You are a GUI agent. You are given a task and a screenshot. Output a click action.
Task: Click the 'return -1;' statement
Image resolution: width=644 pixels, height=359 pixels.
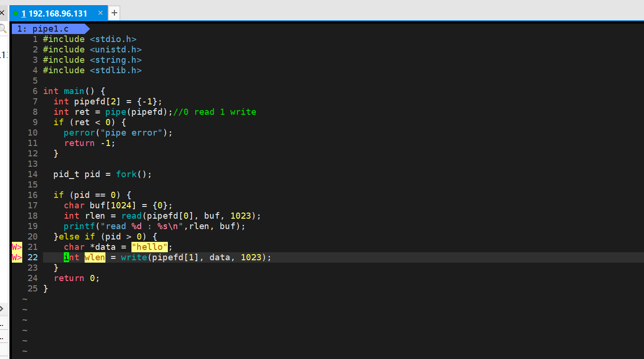(x=89, y=143)
